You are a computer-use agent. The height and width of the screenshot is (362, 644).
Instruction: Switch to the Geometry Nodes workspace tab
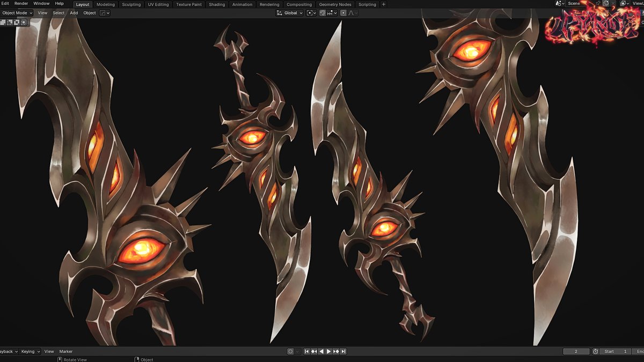[x=335, y=4]
